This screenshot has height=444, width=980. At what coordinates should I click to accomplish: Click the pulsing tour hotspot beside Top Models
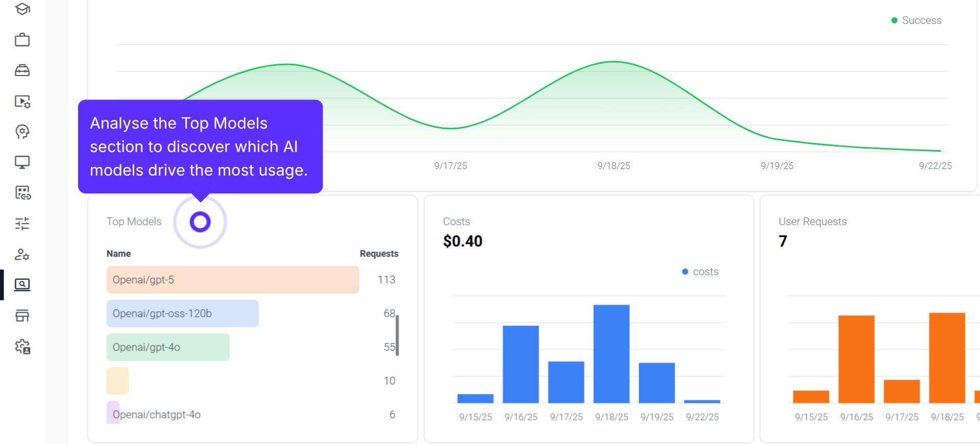[x=200, y=222]
